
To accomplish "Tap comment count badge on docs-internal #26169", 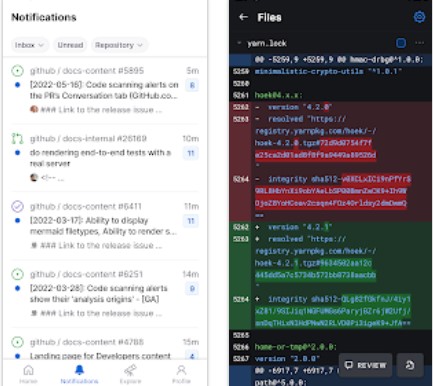I will [x=191, y=153].
